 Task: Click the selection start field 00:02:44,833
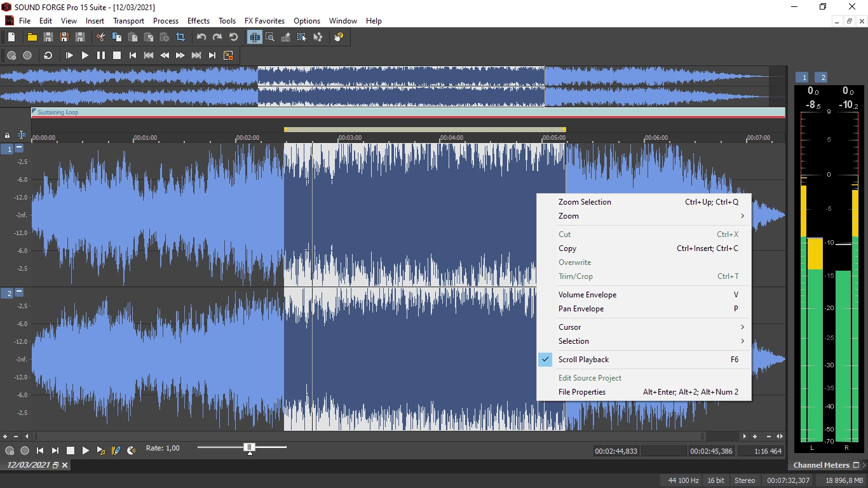tap(616, 451)
